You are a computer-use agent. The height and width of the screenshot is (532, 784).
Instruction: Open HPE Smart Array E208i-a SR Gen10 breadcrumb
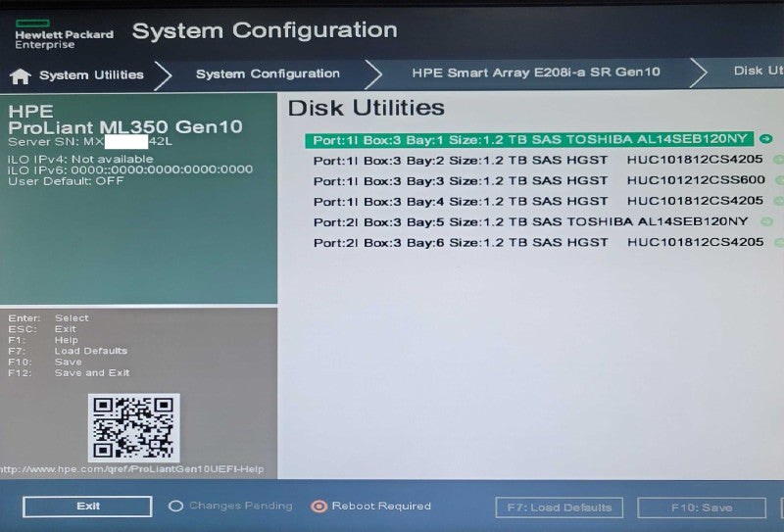tap(536, 73)
